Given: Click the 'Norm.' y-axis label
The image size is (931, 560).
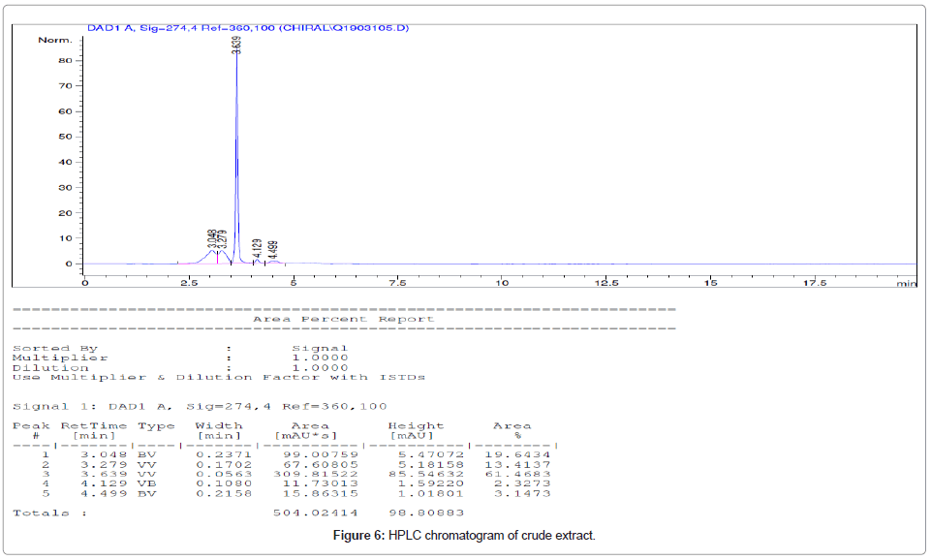Looking at the screenshot, I should click(54, 40).
